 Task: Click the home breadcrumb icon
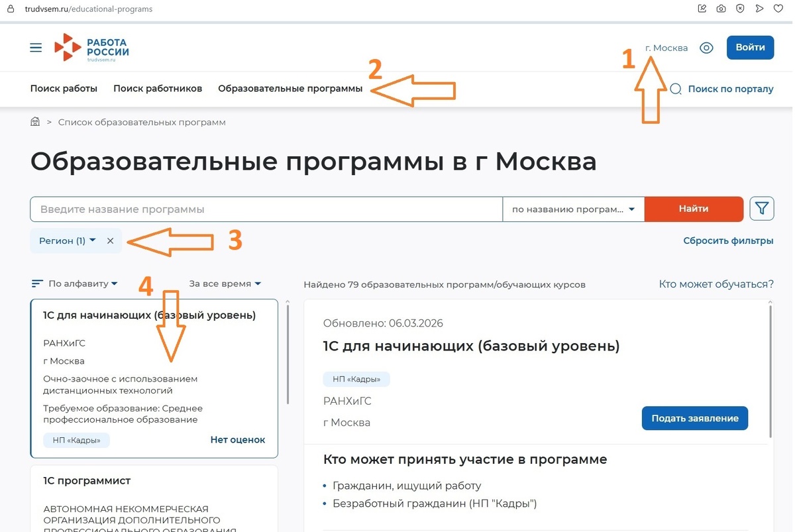pyautogui.click(x=35, y=122)
